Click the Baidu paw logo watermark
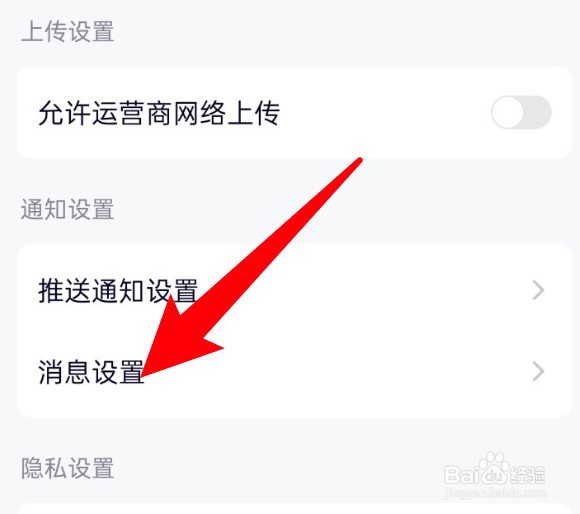 point(493,469)
